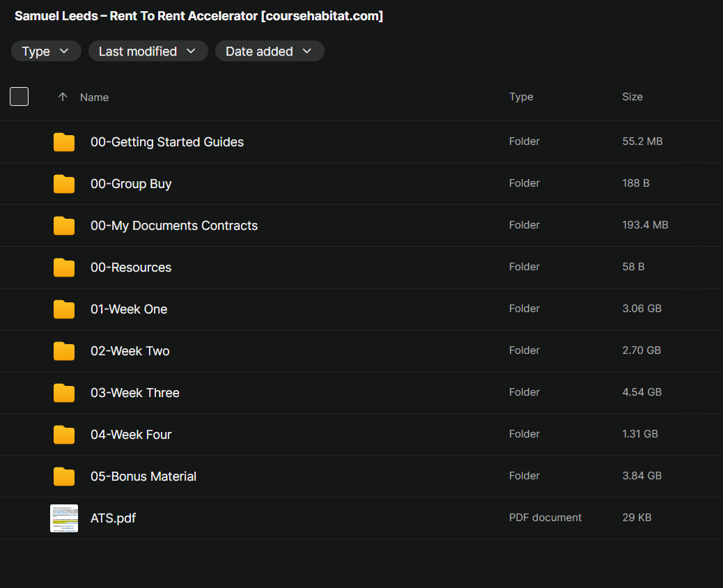Sort by the Name column header

[x=94, y=98]
